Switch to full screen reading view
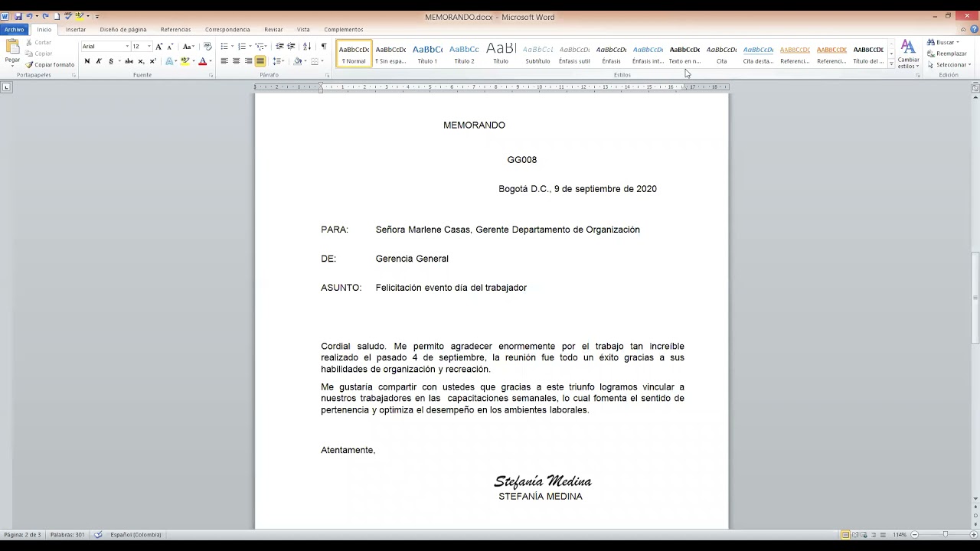This screenshot has height=551, width=980. coord(855,535)
